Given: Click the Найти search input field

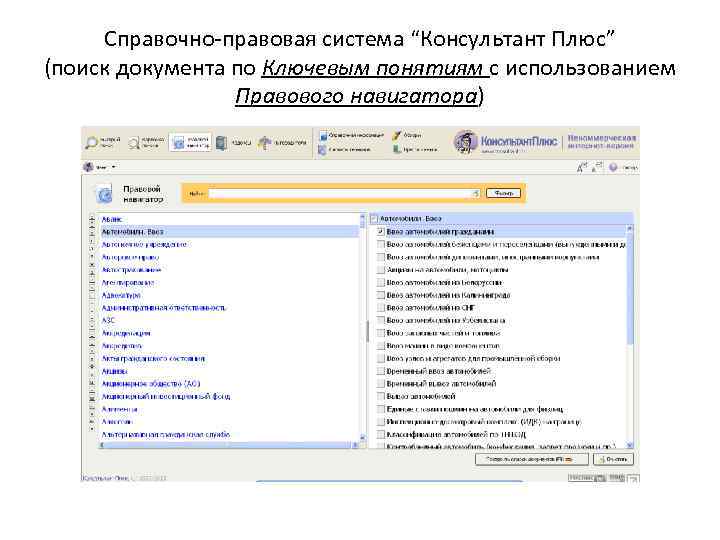Looking at the screenshot, I should 343,194.
